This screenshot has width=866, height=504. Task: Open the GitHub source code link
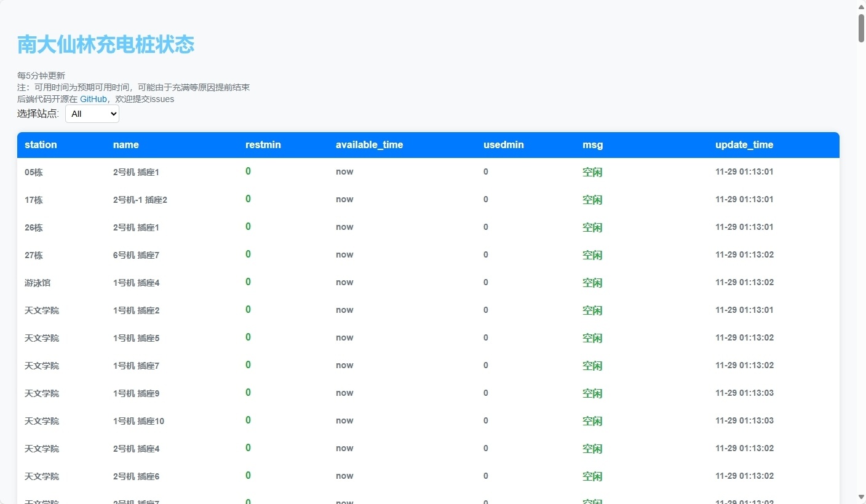coord(93,99)
